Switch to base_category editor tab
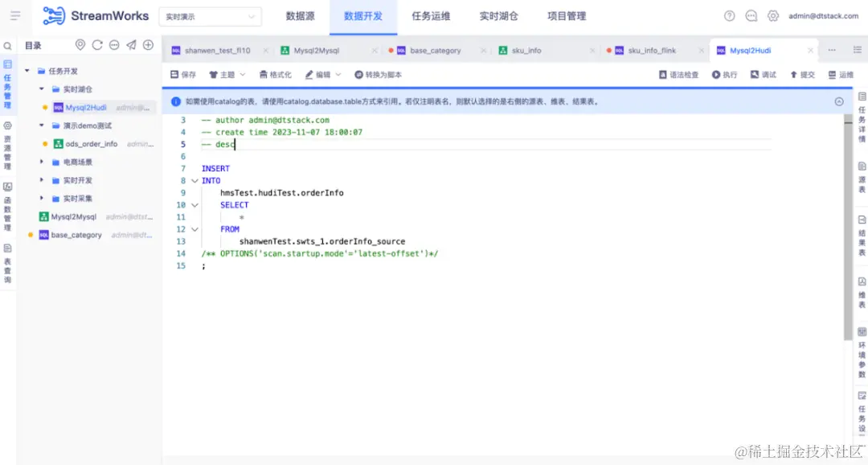868x465 pixels. pos(435,51)
